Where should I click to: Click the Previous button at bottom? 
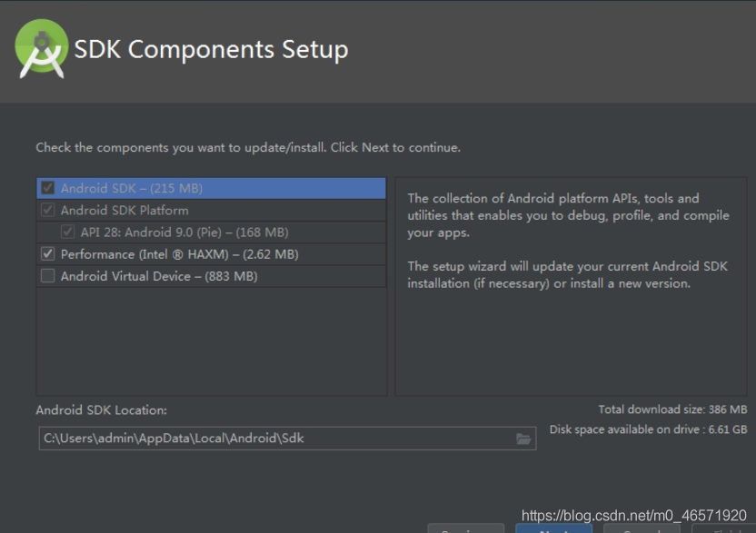click(x=466, y=528)
